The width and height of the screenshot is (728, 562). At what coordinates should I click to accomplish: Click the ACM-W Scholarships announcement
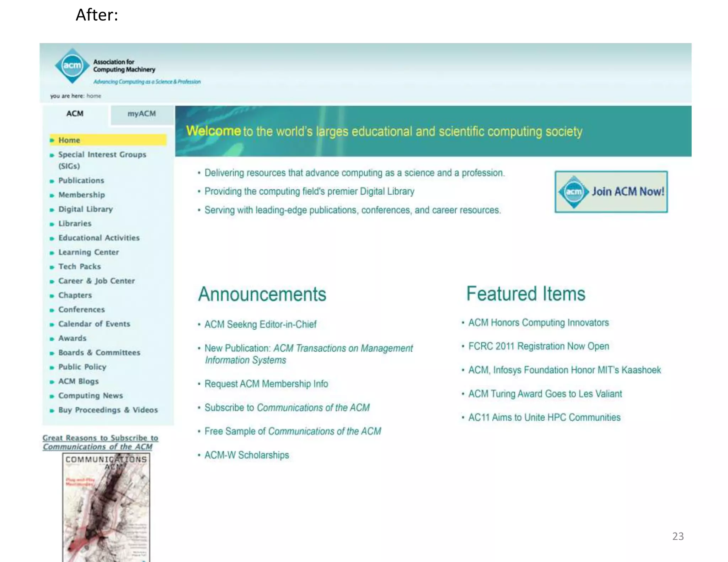point(247,455)
